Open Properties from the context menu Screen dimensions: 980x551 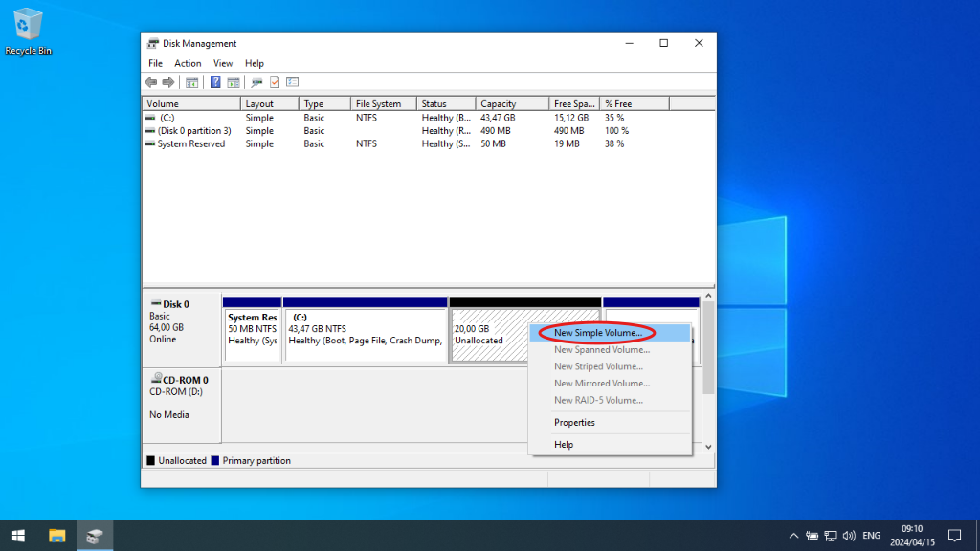tap(576, 422)
